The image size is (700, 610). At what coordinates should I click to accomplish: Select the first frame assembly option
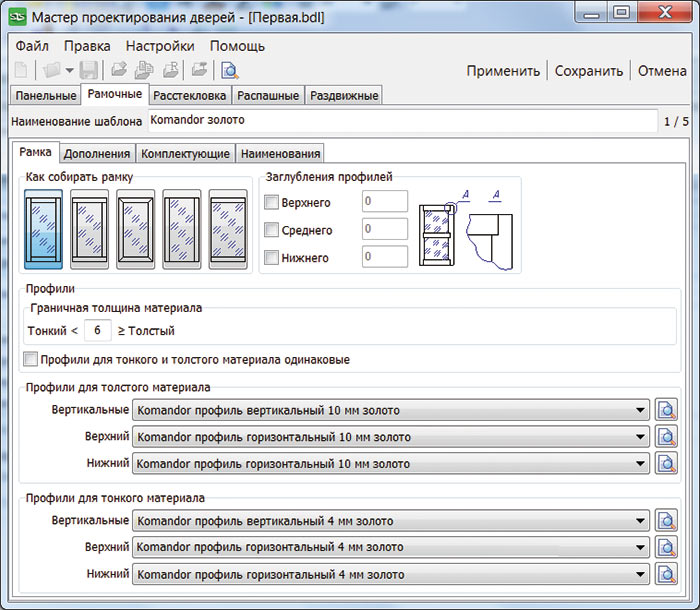43,229
